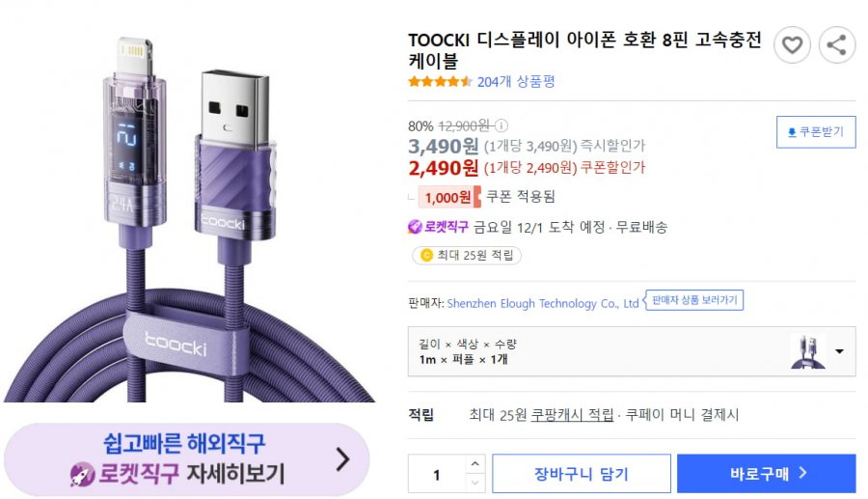Click the star rating icons
The width and height of the screenshot is (868, 499).
click(x=440, y=82)
